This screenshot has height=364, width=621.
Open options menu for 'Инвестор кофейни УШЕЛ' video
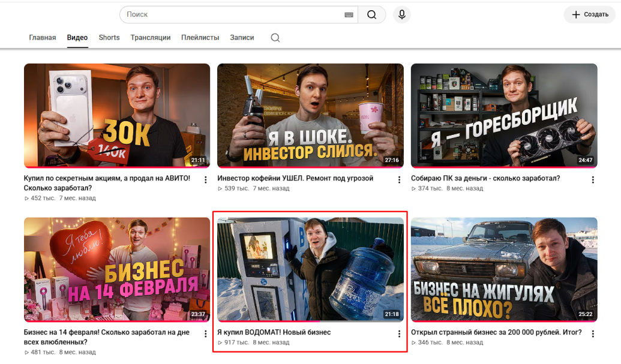[399, 180]
